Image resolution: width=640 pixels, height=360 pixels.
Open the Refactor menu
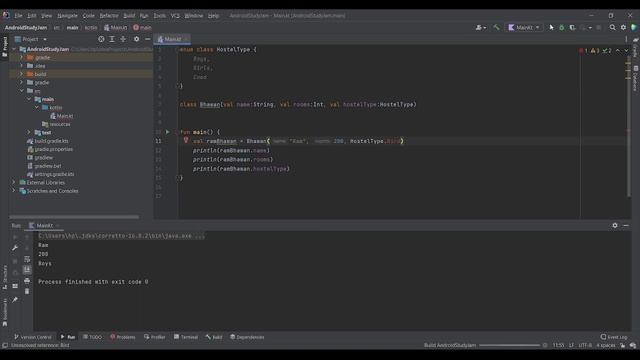click(x=109, y=16)
